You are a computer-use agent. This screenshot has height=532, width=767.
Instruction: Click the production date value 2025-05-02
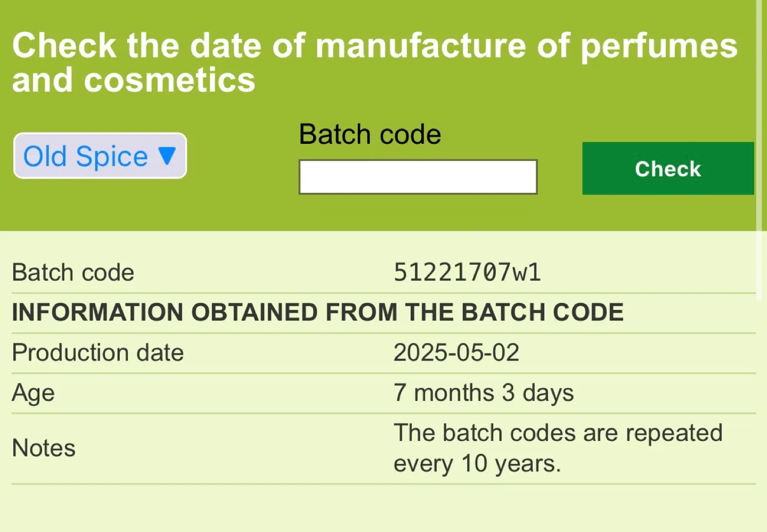(456, 353)
